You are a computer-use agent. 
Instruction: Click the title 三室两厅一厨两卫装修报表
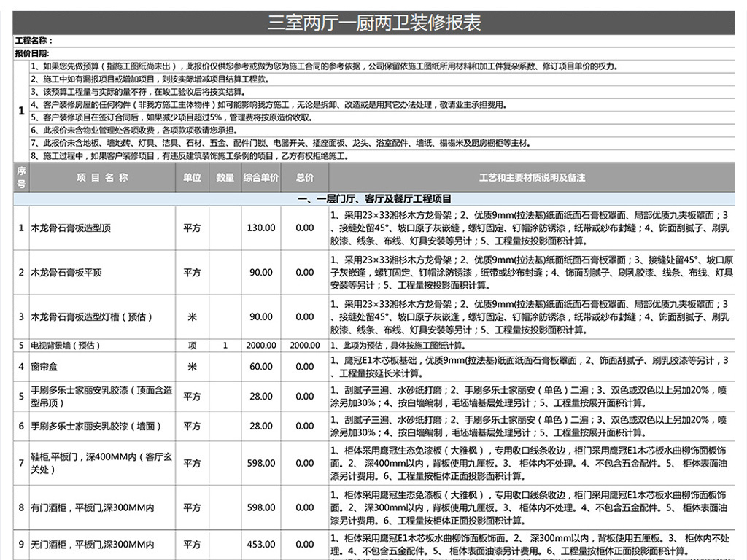point(374,23)
